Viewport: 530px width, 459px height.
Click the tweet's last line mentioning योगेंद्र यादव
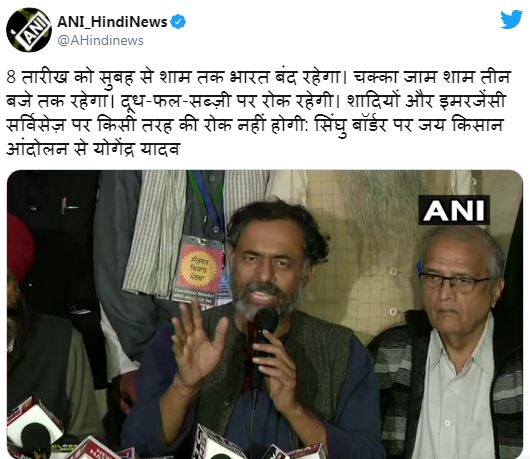point(93,149)
